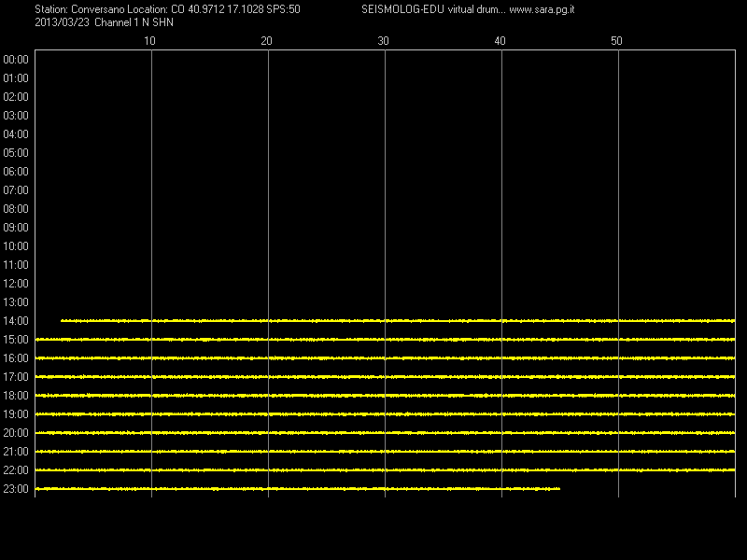This screenshot has width=747, height=560.
Task: Click the Channel 1 N SHN label
Action: (134, 22)
